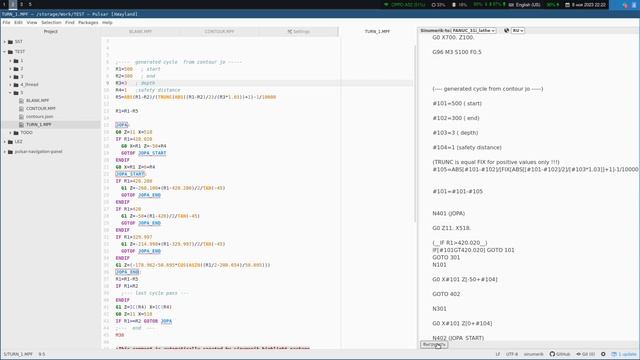Screen dimensions: 640x360
Task: Open the File menu
Action: [x=6, y=22]
